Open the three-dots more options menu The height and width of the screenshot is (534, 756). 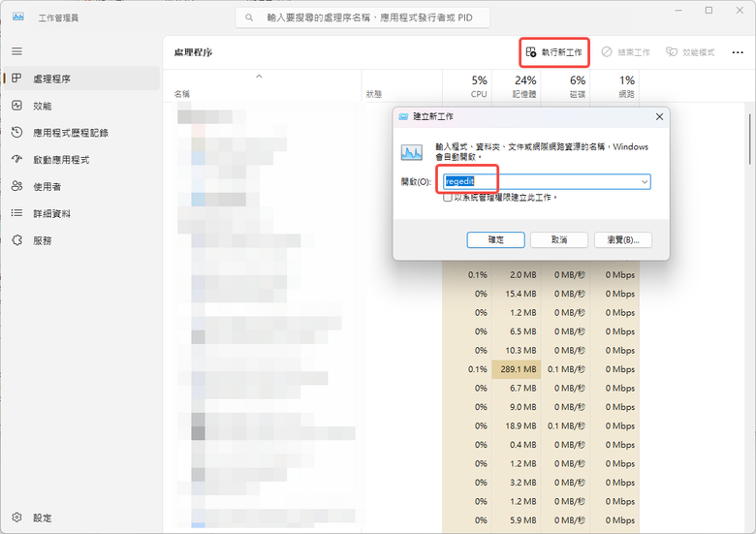pos(738,52)
